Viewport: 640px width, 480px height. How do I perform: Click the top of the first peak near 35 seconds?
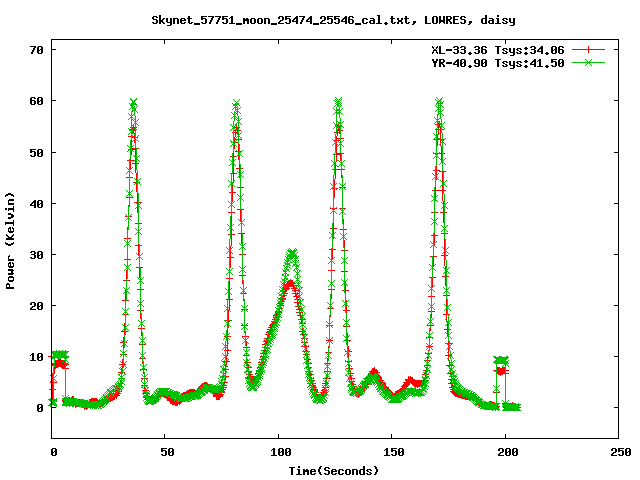[x=133, y=103]
